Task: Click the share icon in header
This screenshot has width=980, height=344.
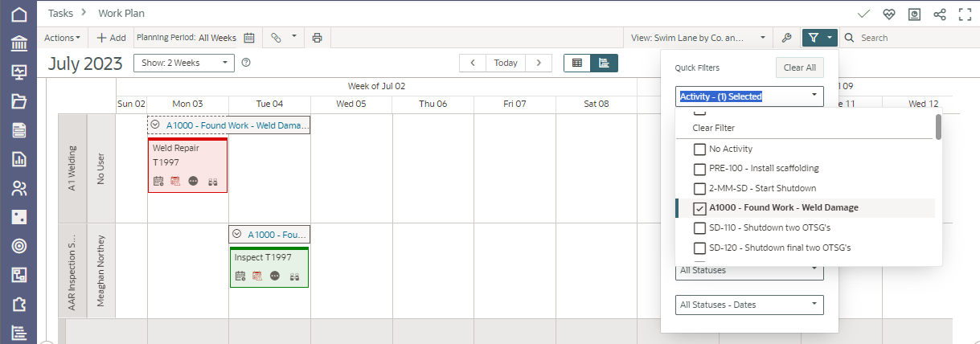Action: click(939, 14)
